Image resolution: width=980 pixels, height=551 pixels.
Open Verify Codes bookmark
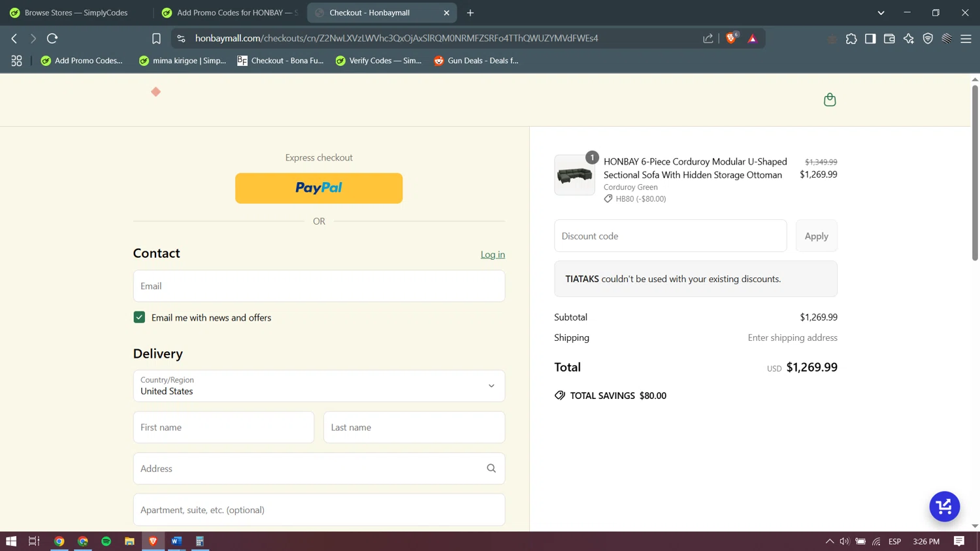pyautogui.click(x=378, y=61)
